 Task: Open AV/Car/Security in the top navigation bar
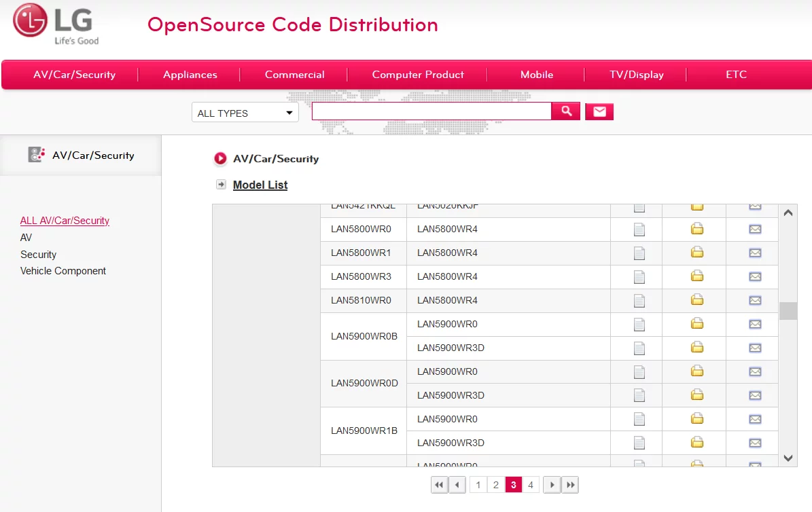[x=74, y=75]
